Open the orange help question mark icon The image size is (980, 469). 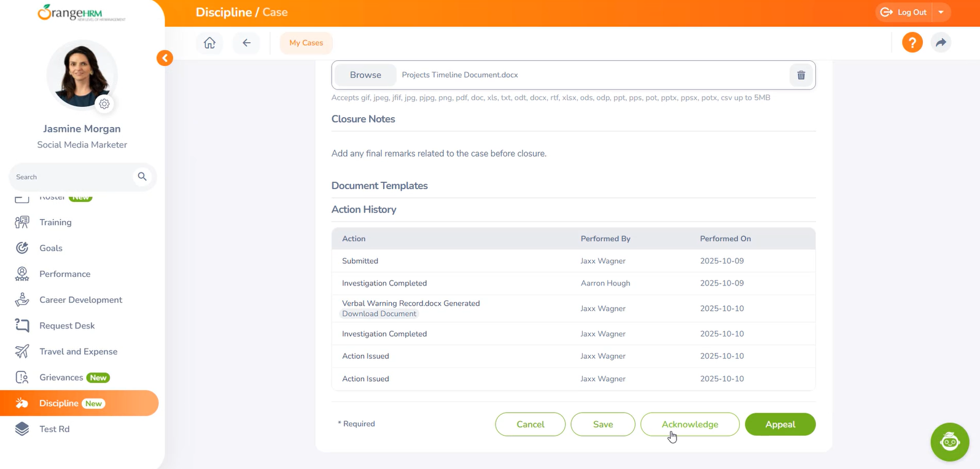pos(912,42)
